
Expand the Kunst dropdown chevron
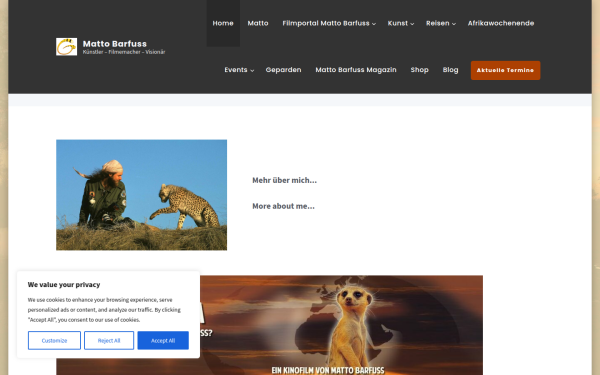412,24
